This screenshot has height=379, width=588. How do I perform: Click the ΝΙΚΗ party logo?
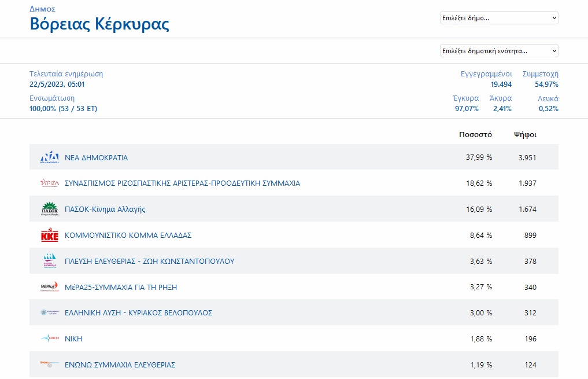coord(50,338)
